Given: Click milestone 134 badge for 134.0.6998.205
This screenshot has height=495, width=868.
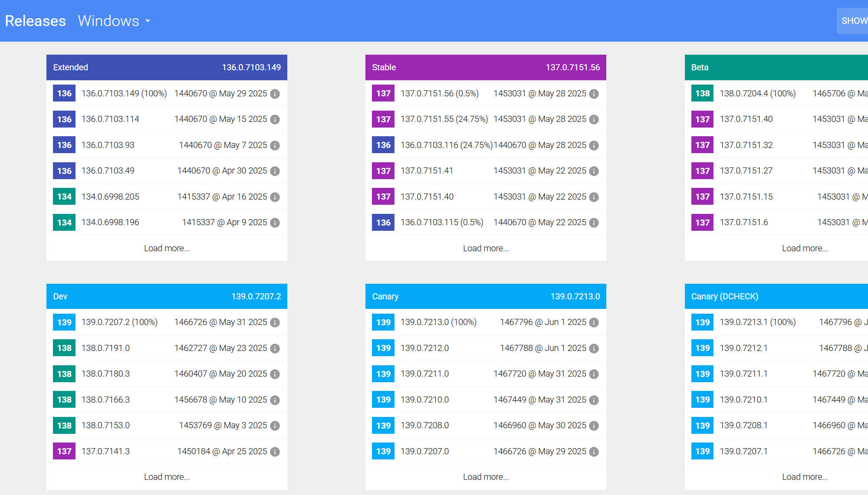Looking at the screenshot, I should pos(64,197).
